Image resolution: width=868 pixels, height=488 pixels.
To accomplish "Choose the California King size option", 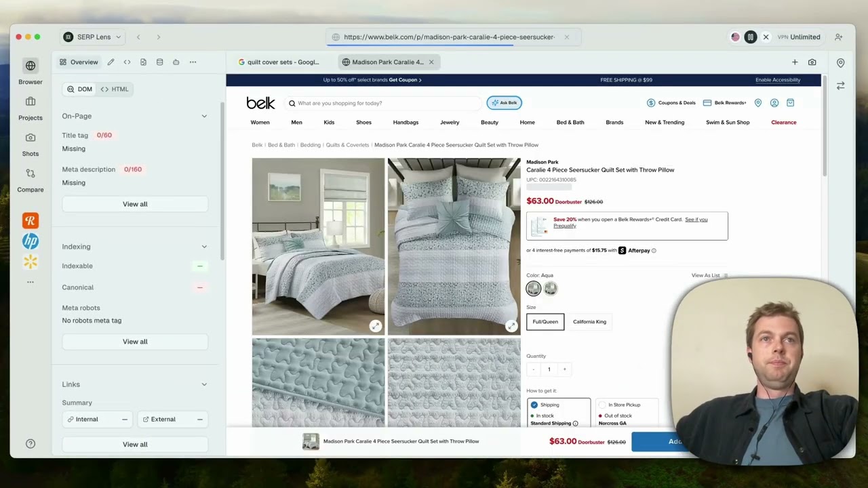I will click(589, 322).
